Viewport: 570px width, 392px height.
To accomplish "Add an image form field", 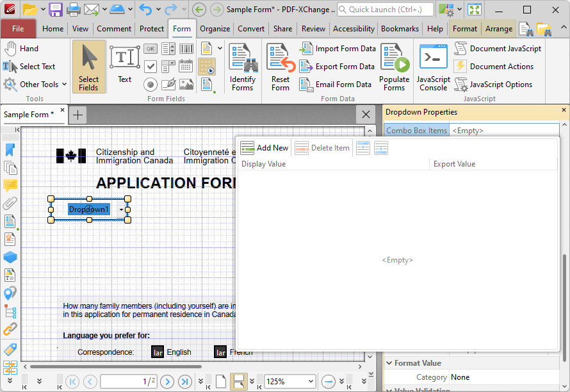I will [x=186, y=85].
